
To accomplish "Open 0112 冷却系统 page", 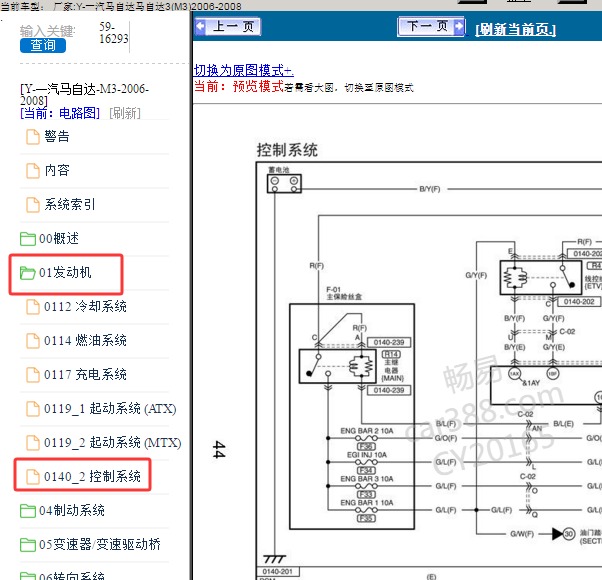I will 85,307.
